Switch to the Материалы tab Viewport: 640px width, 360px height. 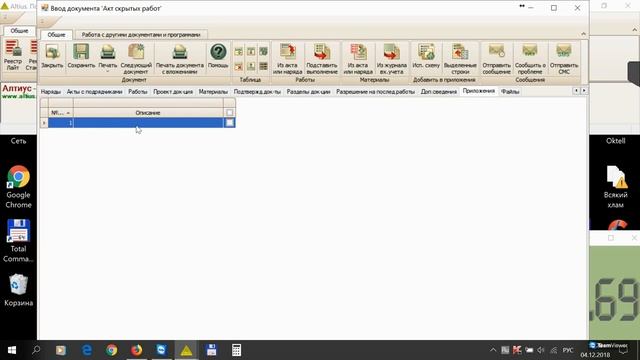click(213, 92)
